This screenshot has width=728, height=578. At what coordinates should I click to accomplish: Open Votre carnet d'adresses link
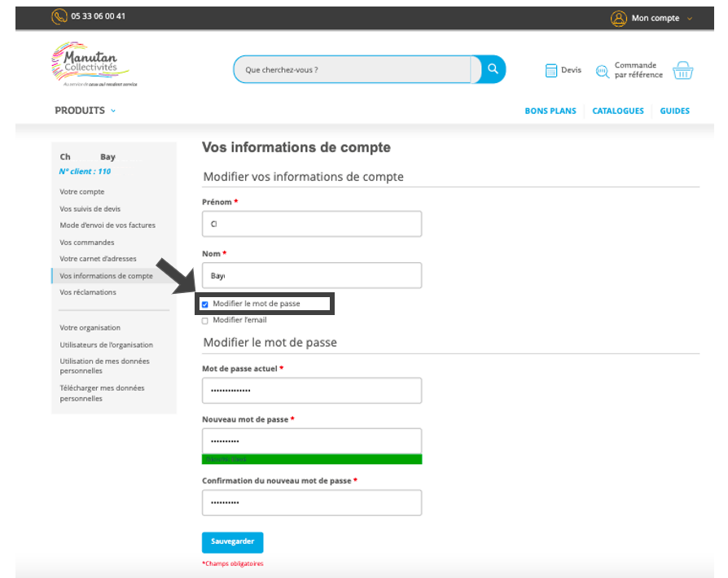[98, 259]
